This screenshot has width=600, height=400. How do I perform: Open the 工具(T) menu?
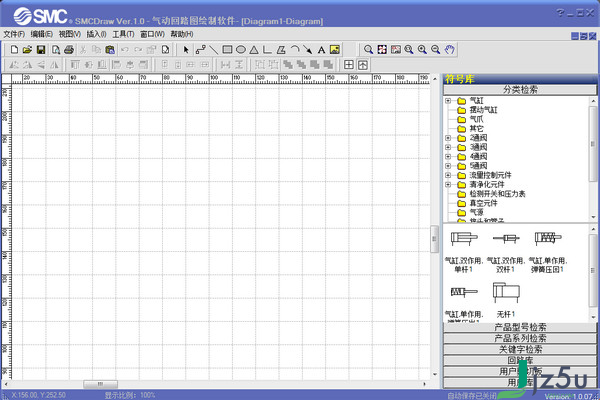coord(123,34)
